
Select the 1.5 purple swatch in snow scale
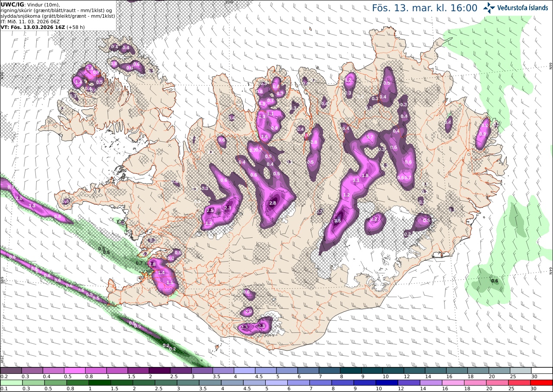(138, 370)
